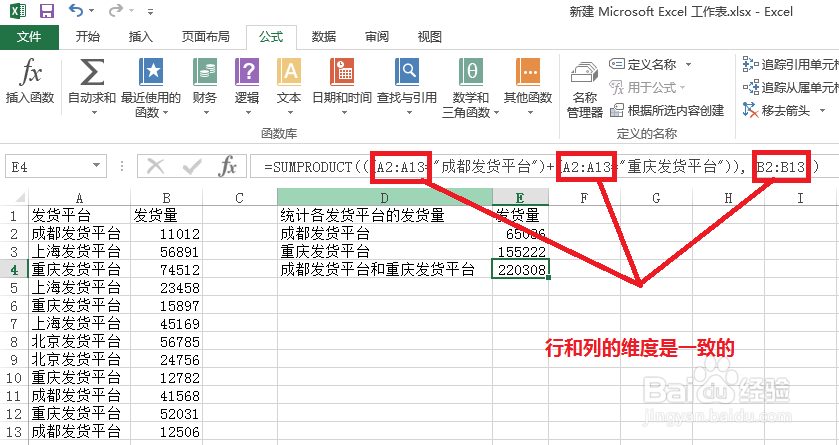Cancel formula entry with the X button
This screenshot has height=445, width=839.
(x=155, y=167)
